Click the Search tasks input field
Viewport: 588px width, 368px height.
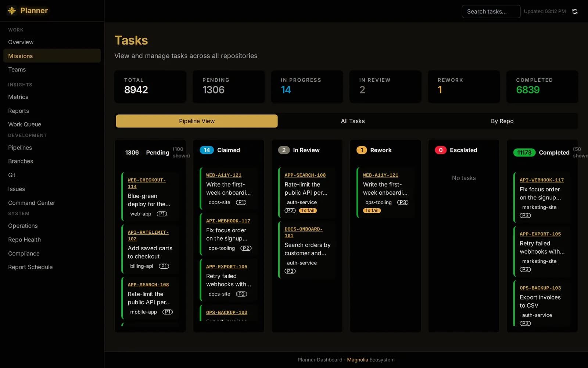pyautogui.click(x=491, y=11)
